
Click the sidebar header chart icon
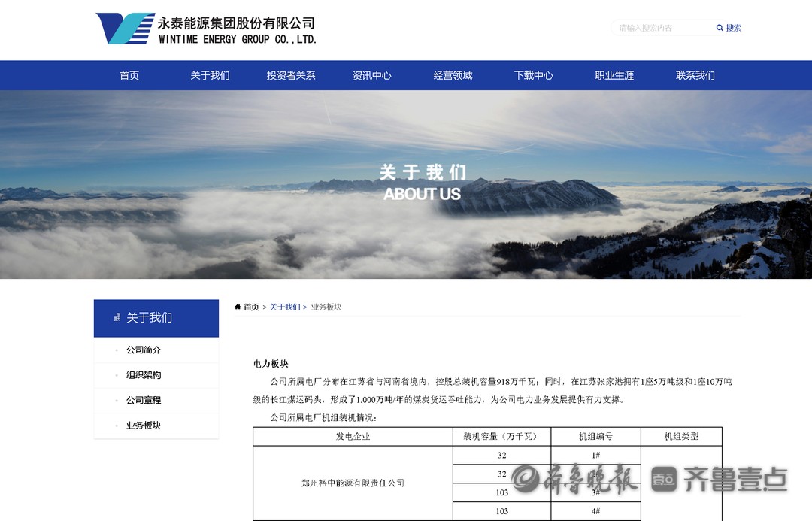[117, 317]
